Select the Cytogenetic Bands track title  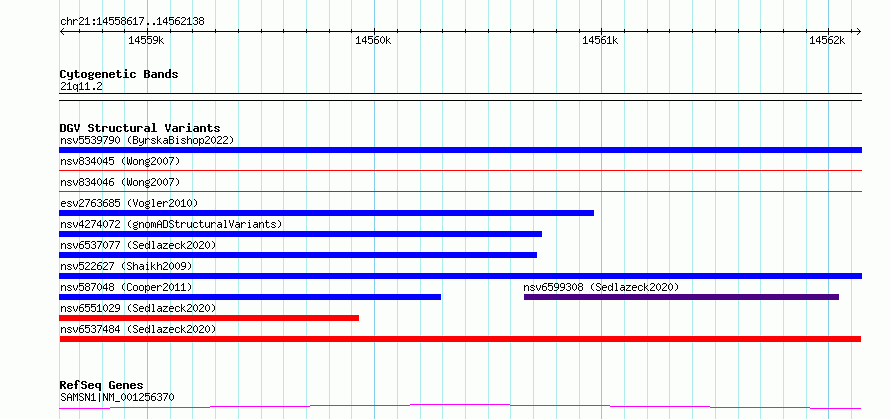pyautogui.click(x=119, y=74)
